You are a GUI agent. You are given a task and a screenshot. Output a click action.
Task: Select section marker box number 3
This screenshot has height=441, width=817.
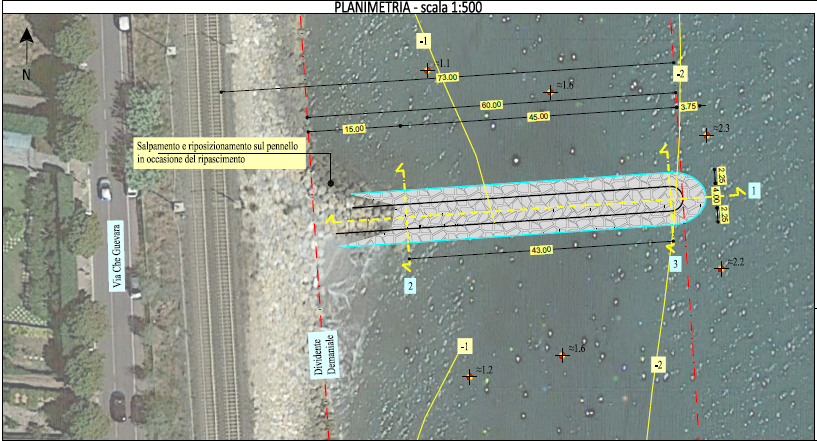(676, 263)
